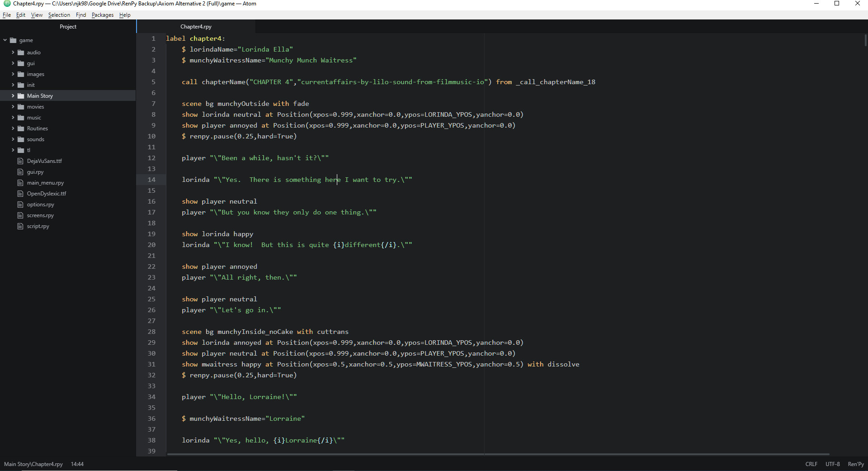The width and height of the screenshot is (868, 471).
Task: Collapse the game folder
Action: tap(5, 40)
